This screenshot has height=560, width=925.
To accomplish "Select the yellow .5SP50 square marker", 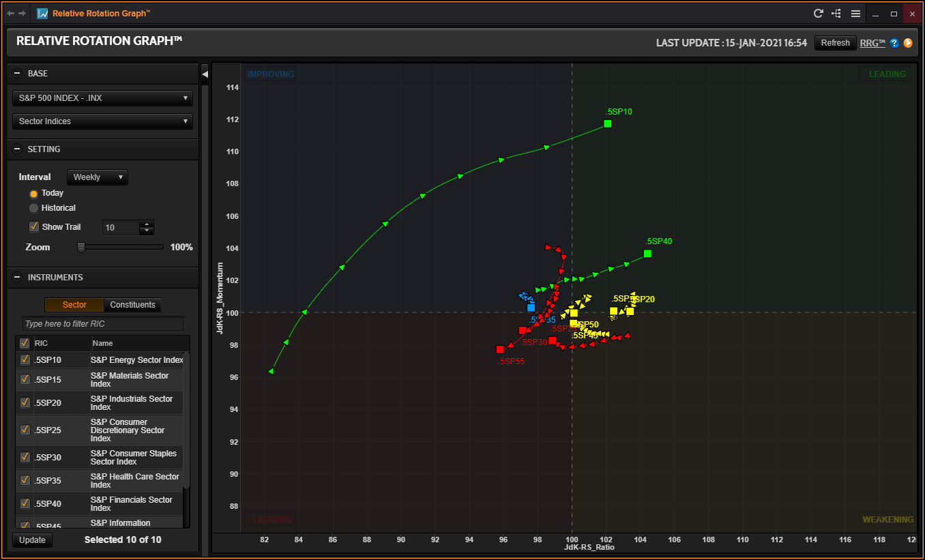I will [574, 314].
